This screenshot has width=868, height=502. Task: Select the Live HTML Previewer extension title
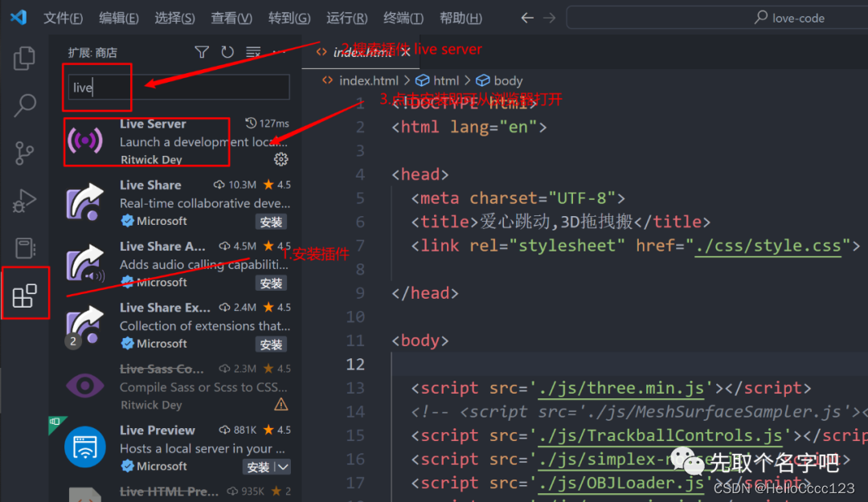[x=169, y=492]
